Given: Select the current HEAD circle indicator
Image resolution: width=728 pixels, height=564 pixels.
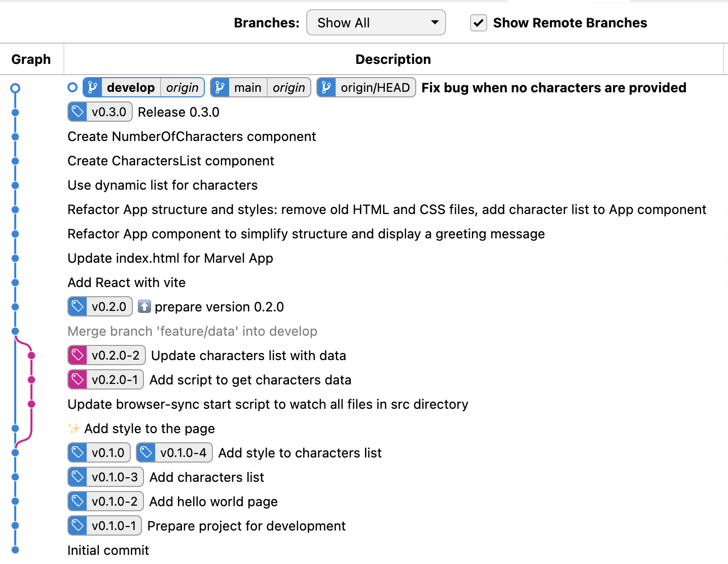Looking at the screenshot, I should (72, 88).
